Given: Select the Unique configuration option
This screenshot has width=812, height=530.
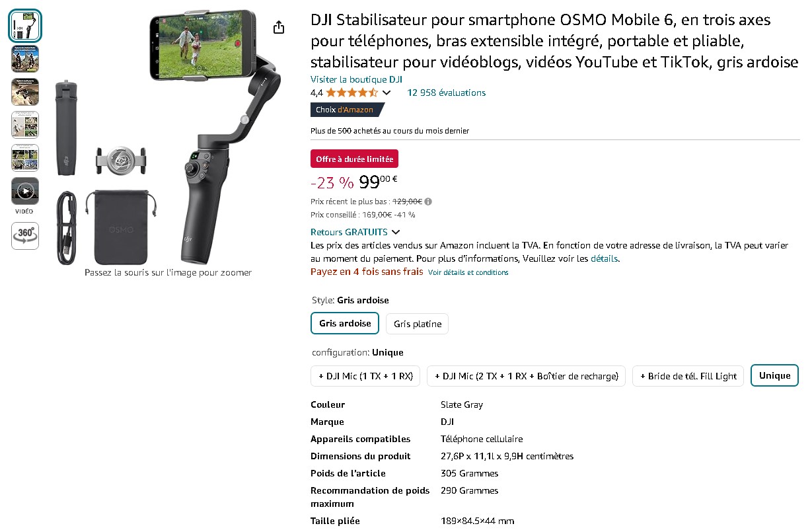Looking at the screenshot, I should point(774,376).
